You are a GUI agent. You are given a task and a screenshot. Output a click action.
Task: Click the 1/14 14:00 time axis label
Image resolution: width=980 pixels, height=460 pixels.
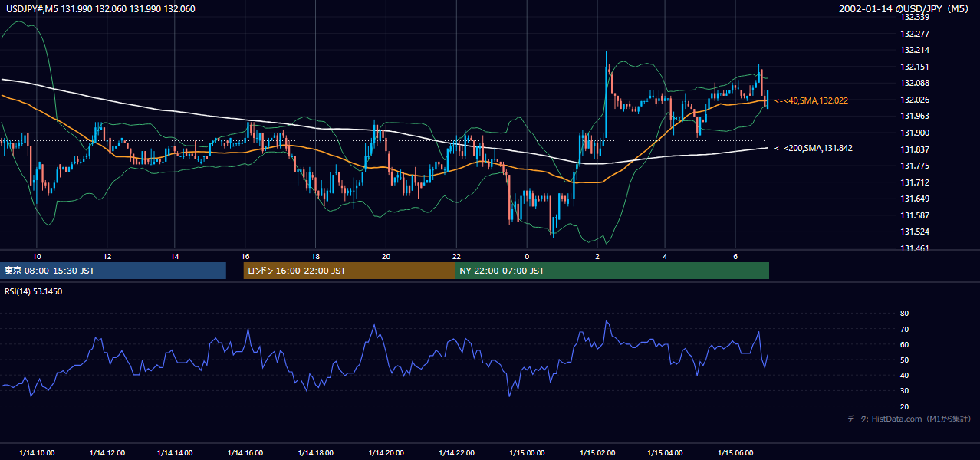[175, 453]
